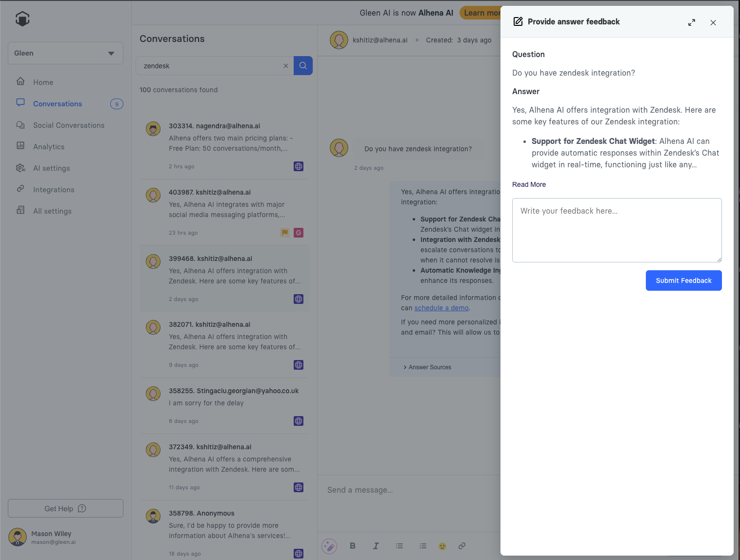740x560 pixels.
Task: Click the Get Help button
Action: coord(65,508)
